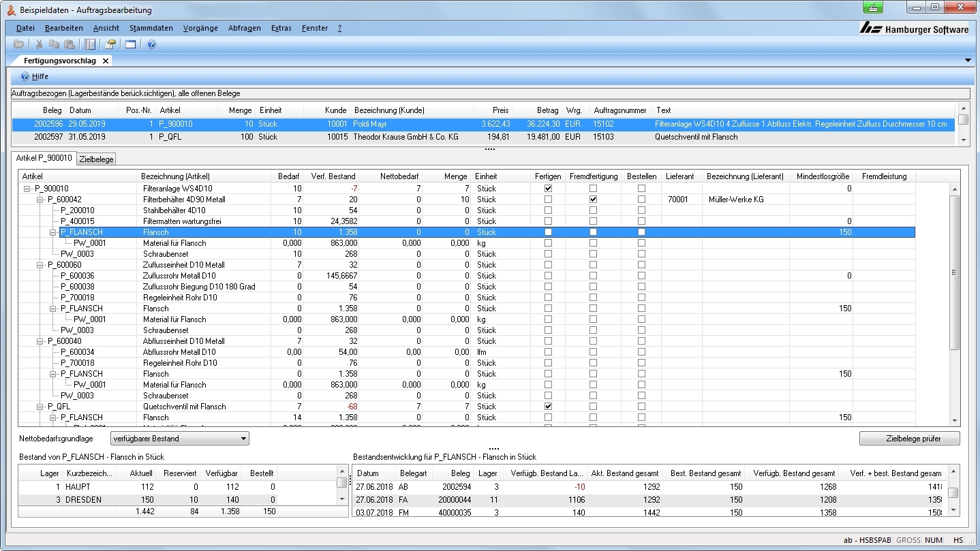The width and height of the screenshot is (980, 551).
Task: Click the copy icon in toolbar
Action: coord(54,44)
